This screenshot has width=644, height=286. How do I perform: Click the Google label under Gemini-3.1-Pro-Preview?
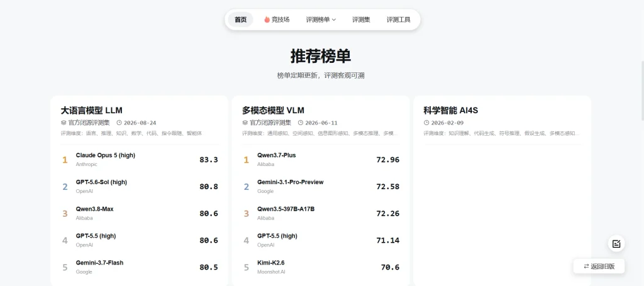coord(265,191)
